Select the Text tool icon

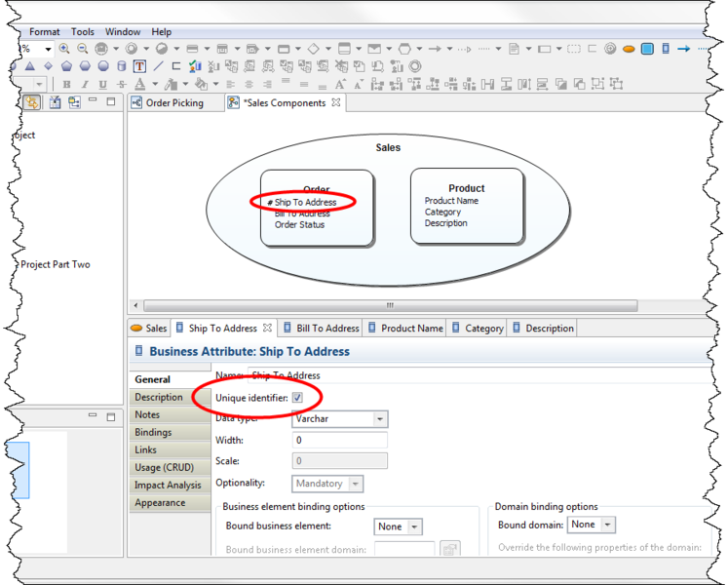[x=139, y=66]
